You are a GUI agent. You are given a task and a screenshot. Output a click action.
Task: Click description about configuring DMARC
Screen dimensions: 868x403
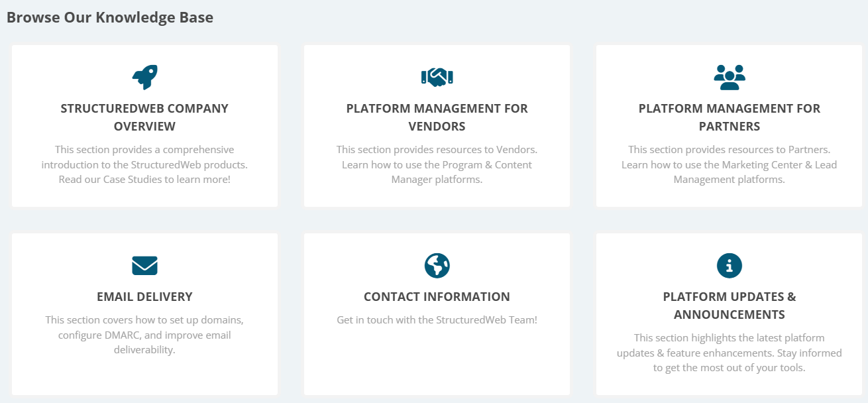click(x=144, y=335)
